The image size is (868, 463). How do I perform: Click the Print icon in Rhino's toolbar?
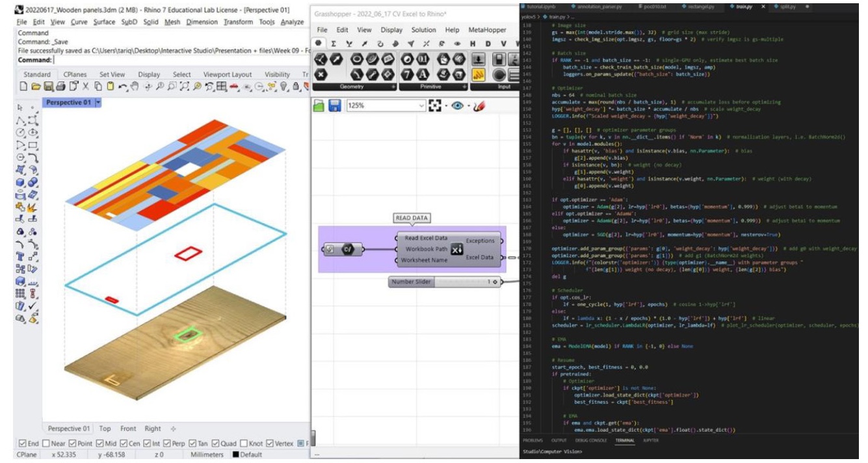pyautogui.click(x=62, y=86)
